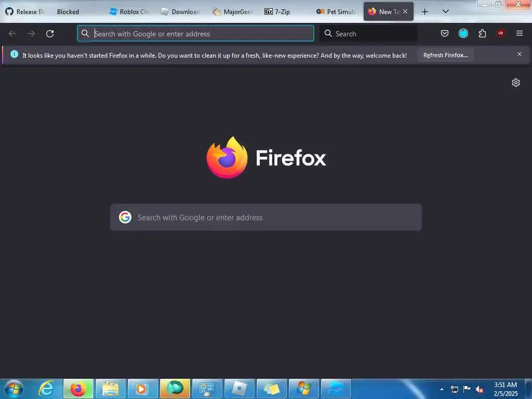
Task: Open the Firefox hamburger application menu
Action: click(x=520, y=33)
